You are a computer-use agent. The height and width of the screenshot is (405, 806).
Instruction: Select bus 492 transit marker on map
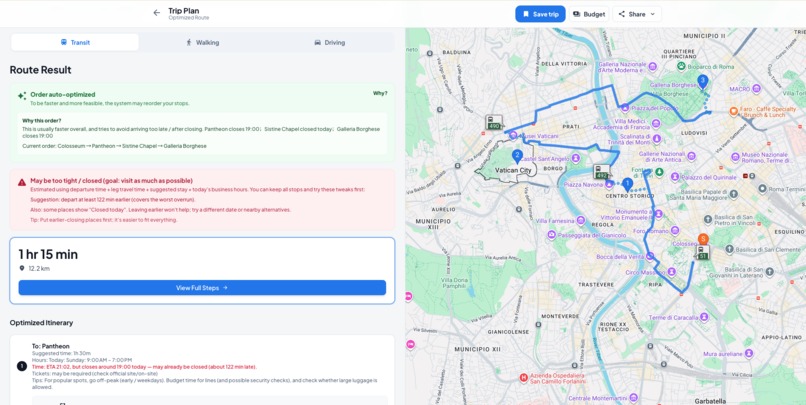click(x=601, y=172)
